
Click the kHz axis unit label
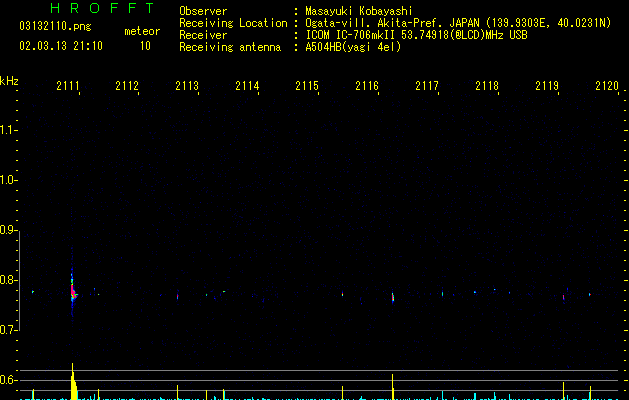pyautogui.click(x=9, y=81)
